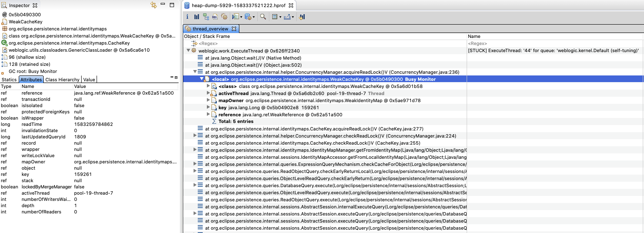Expand ConcurrencyManager.checkReadLock stack frame
644x233 pixels.
(195, 136)
